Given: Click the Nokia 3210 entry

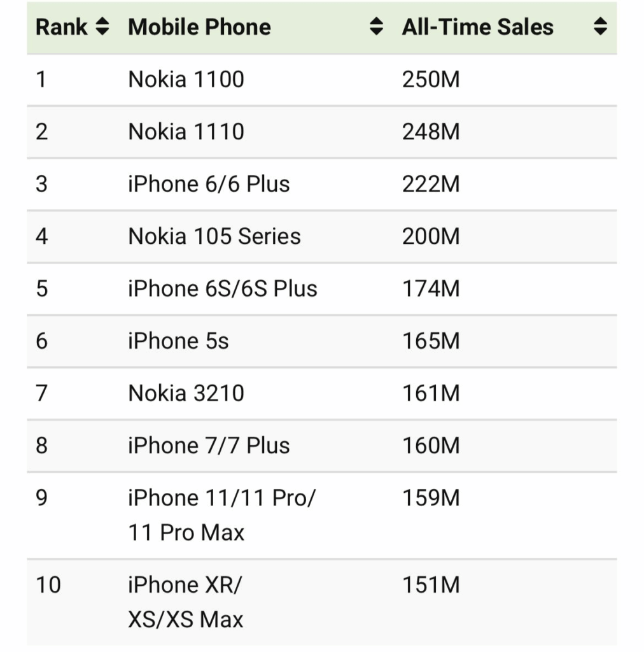Looking at the screenshot, I should point(186,393).
